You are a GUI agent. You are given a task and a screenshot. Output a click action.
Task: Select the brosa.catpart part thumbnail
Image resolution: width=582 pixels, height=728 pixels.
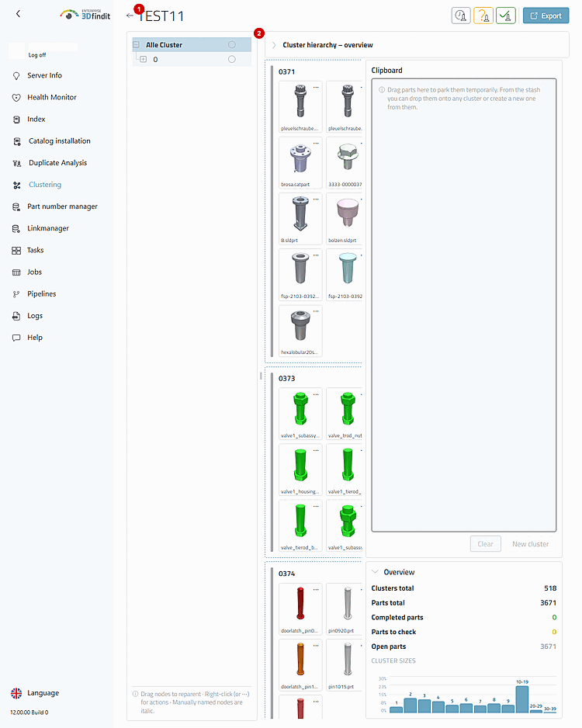(300, 162)
